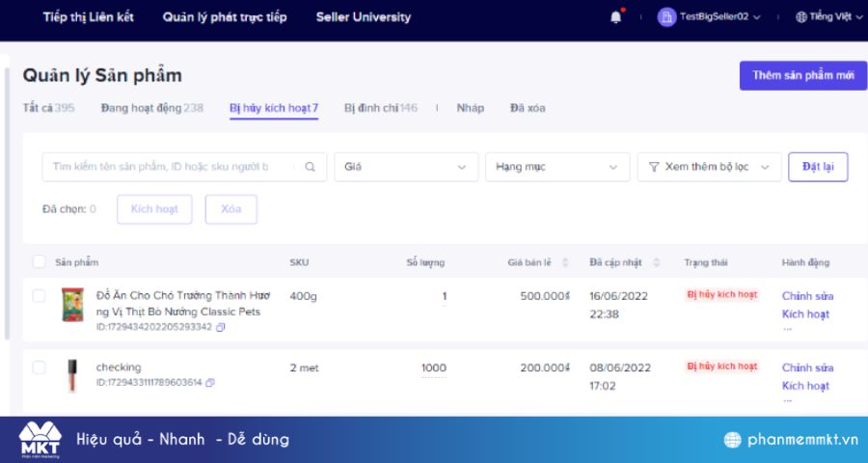The width and height of the screenshot is (868, 463).
Task: Sort by Giá bán lẻ column arrows
Action: (x=565, y=262)
